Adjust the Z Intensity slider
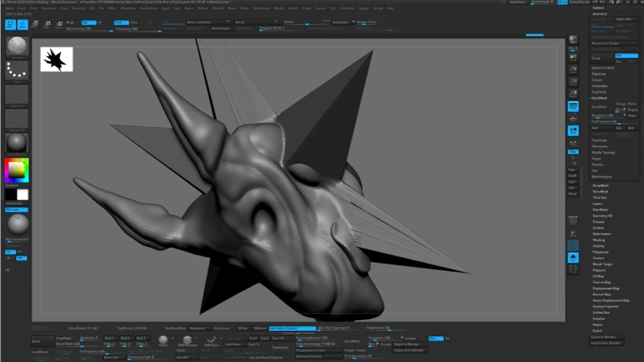644x362 pixels. tap(138, 29)
